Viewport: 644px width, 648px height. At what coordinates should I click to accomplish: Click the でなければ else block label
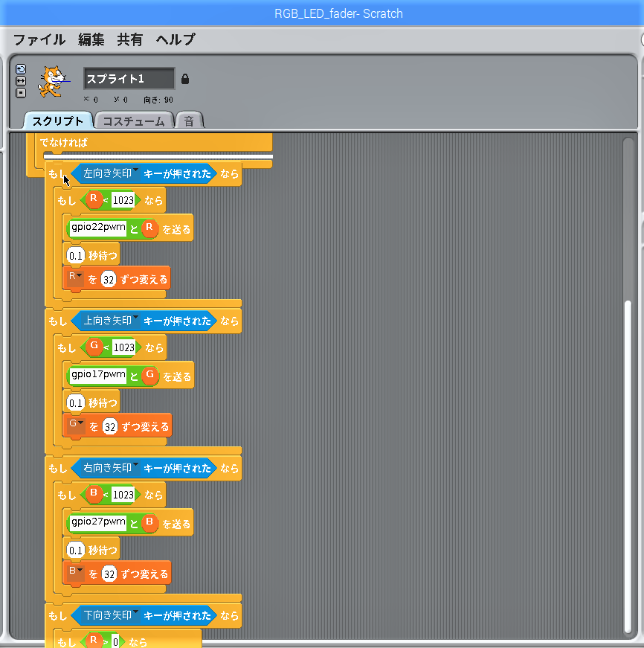[x=63, y=143]
